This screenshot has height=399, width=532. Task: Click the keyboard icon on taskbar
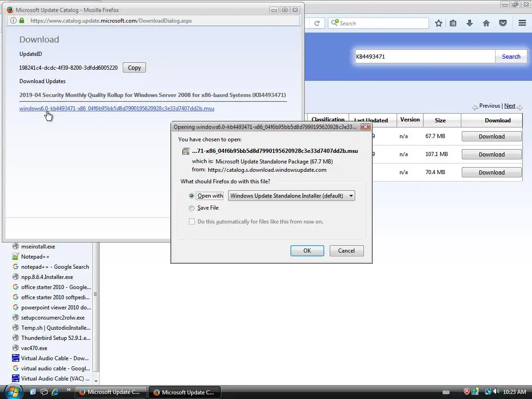pos(446,392)
